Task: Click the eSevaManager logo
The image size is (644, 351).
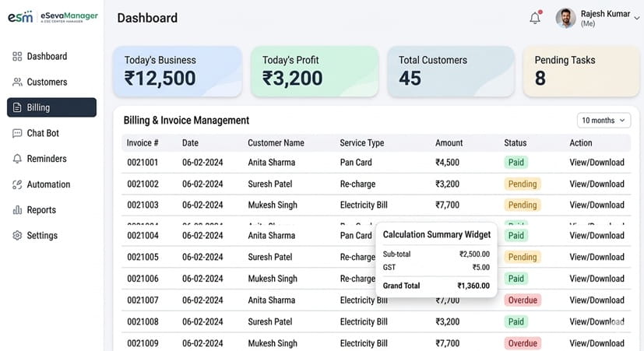Action: pos(53,17)
